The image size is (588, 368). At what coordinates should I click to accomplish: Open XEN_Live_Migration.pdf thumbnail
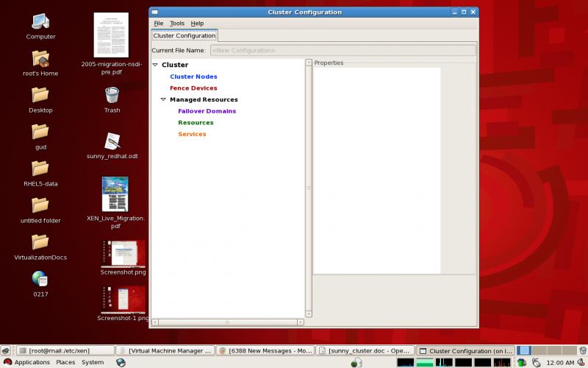point(115,194)
